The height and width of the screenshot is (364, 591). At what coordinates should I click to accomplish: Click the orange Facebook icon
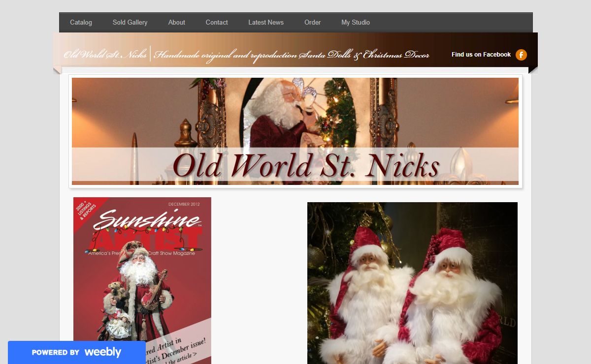pos(521,55)
